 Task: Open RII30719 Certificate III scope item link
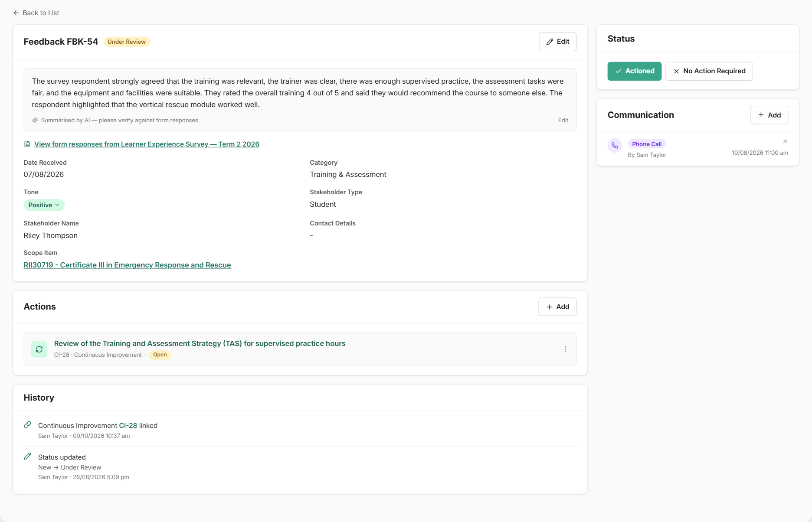(127, 265)
